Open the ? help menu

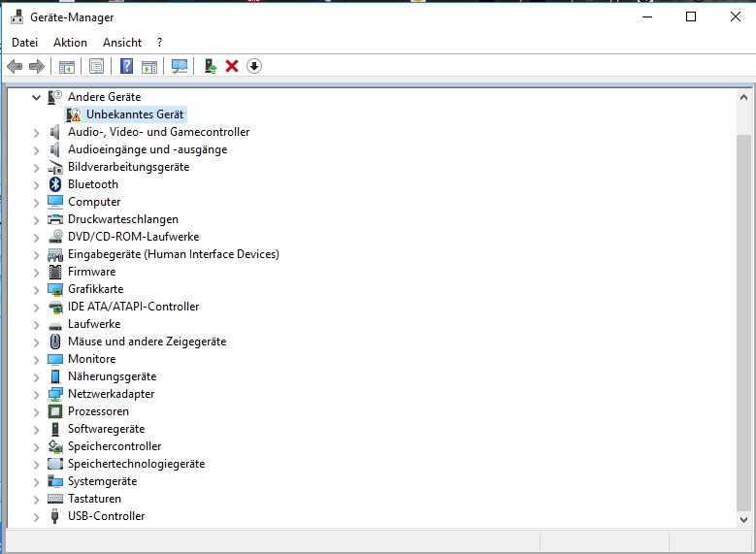point(159,43)
